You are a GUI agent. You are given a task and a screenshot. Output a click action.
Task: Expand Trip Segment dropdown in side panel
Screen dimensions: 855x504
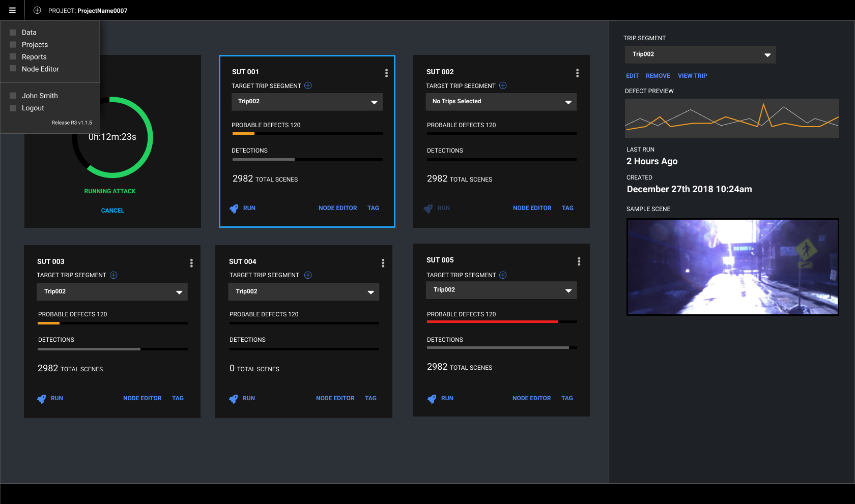coord(700,54)
